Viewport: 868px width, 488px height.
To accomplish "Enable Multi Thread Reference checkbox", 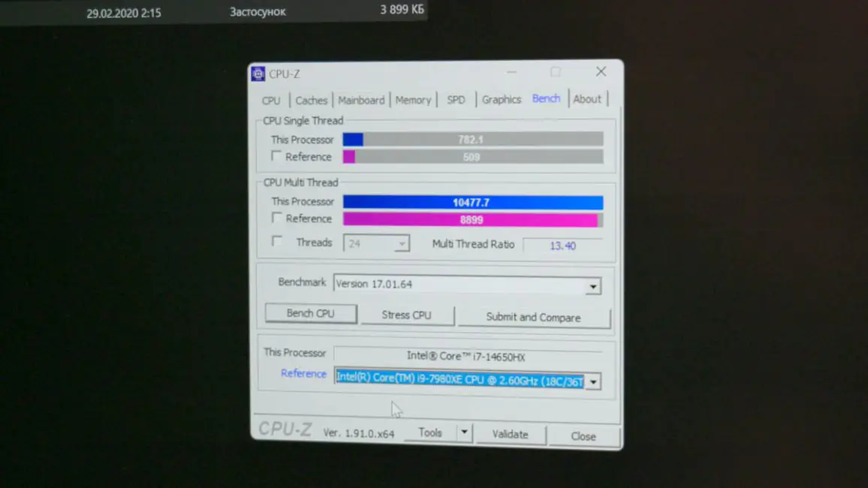I will (276, 218).
